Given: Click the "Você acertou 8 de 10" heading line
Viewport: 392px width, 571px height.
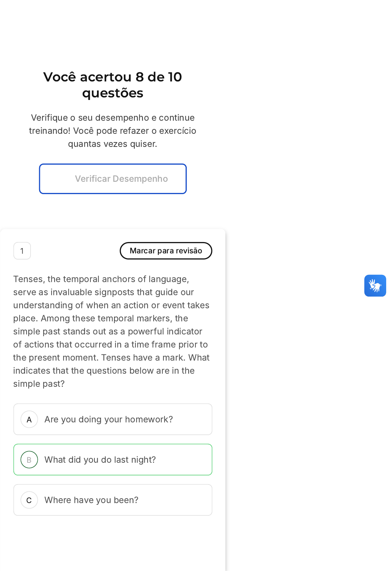Looking at the screenshot, I should (x=113, y=77).
